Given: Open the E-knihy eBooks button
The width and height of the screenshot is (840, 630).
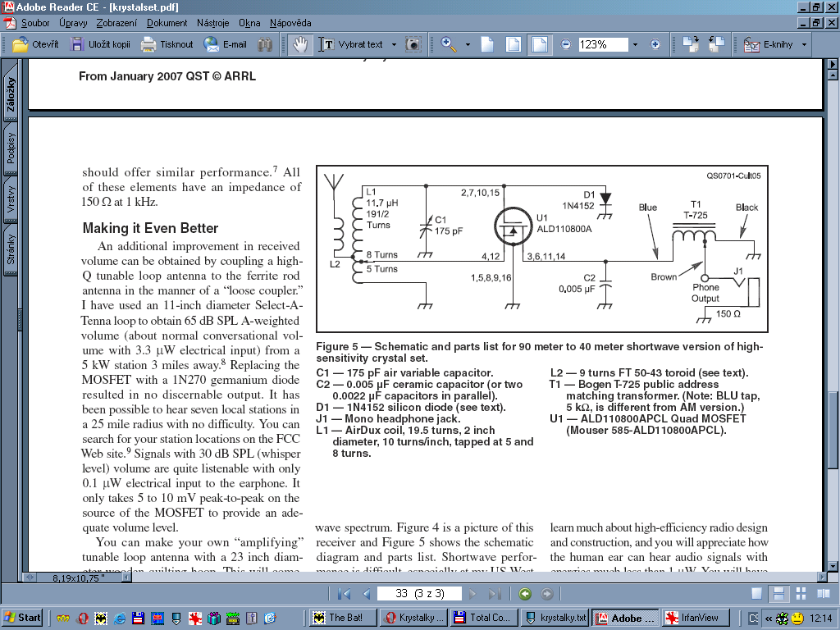Looking at the screenshot, I should (768, 44).
